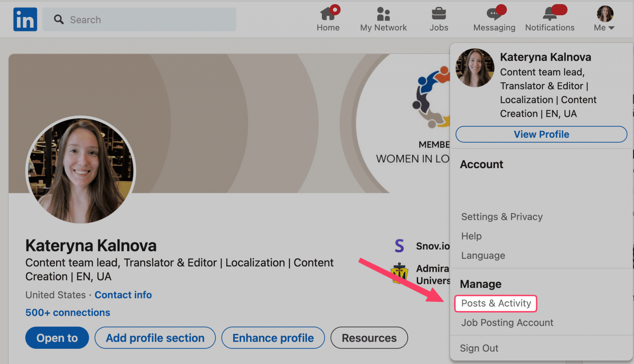Open Job Posting Account menu entry

pos(507,323)
